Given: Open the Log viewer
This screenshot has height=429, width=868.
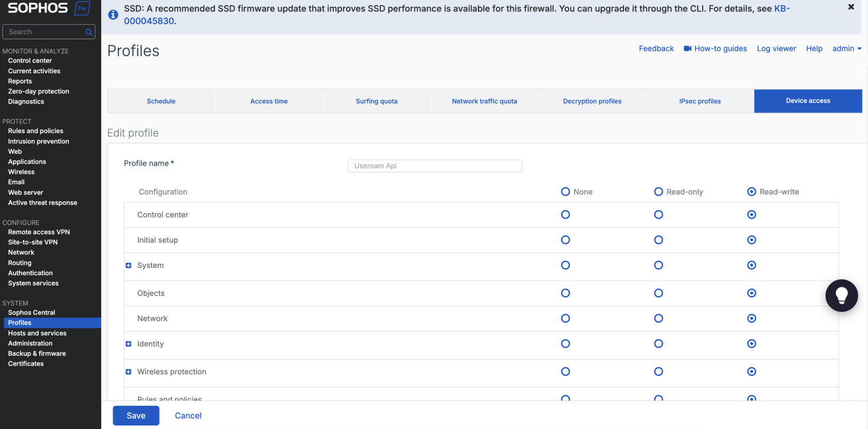Looking at the screenshot, I should tap(776, 49).
